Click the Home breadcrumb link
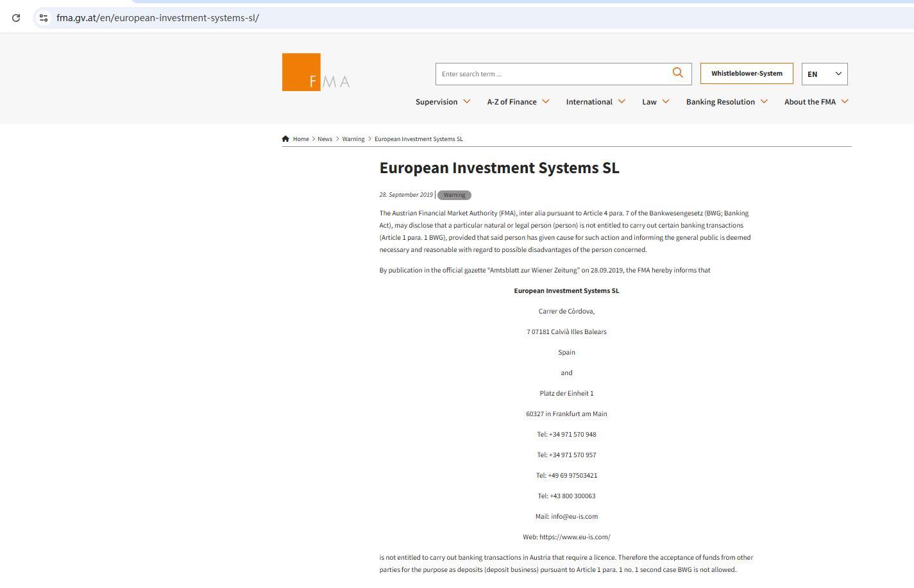Viewport: 914px width, 588px height. click(x=301, y=139)
